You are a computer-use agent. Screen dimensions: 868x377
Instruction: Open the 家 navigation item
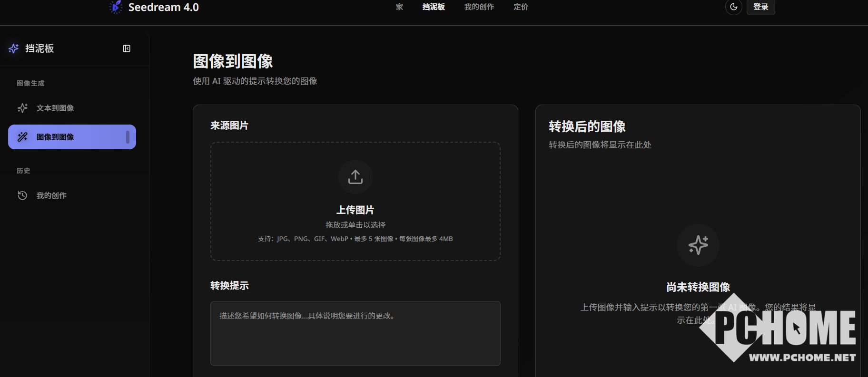(399, 7)
